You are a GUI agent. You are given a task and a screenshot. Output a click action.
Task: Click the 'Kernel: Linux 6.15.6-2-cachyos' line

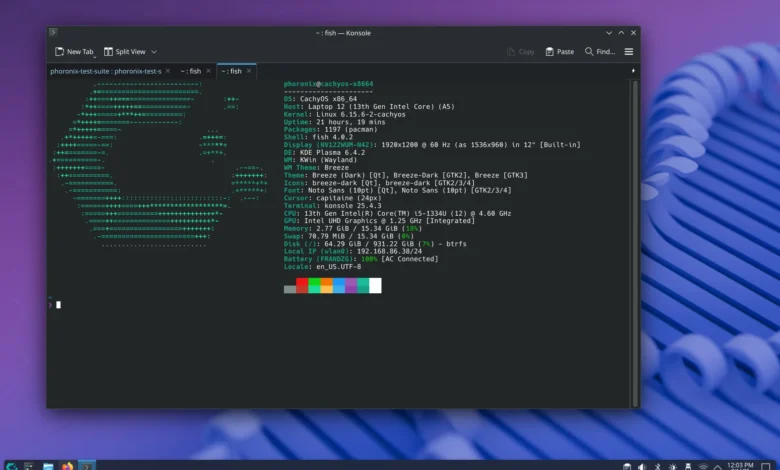coord(345,114)
